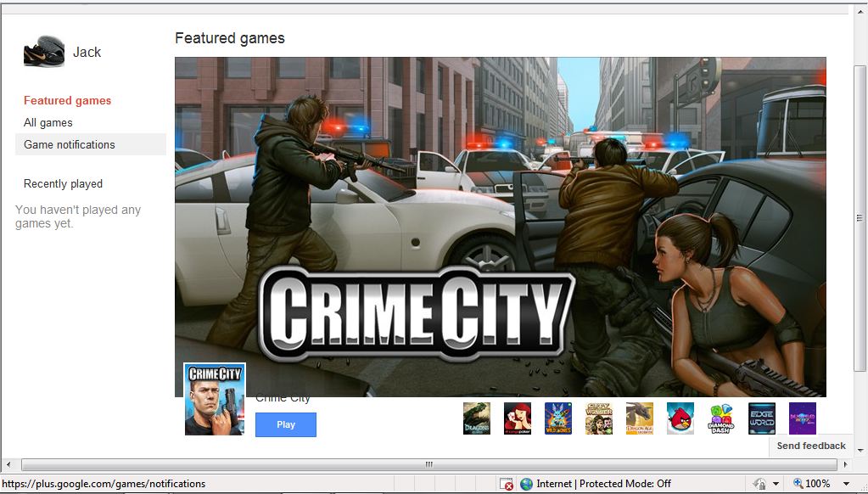The image size is (868, 494).
Task: Open the Wild Ones game icon
Action: [x=558, y=418]
